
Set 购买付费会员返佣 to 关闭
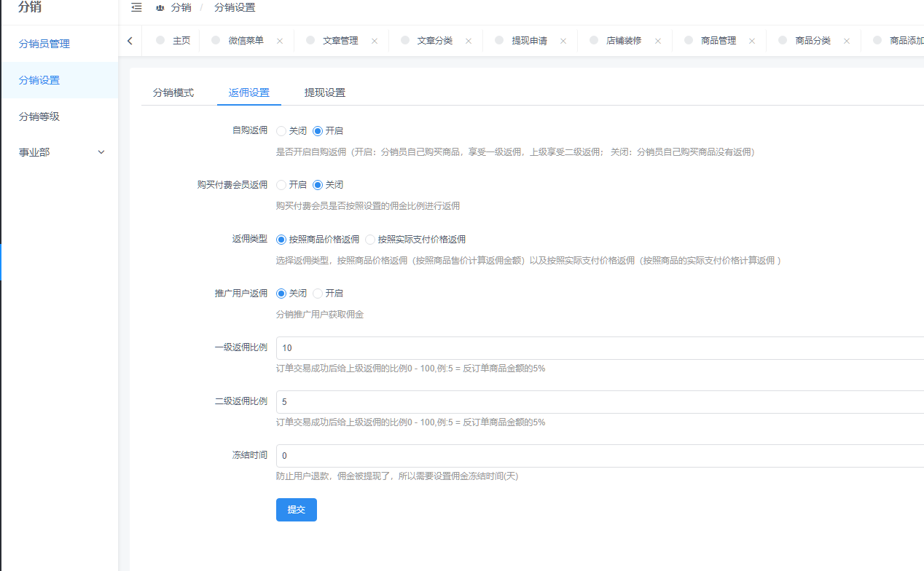(318, 185)
